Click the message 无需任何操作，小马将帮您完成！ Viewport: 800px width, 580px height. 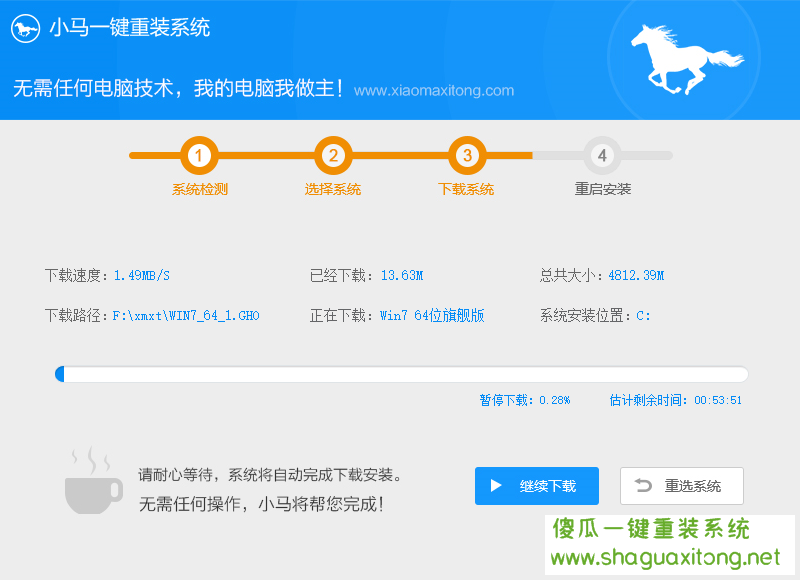261,504
